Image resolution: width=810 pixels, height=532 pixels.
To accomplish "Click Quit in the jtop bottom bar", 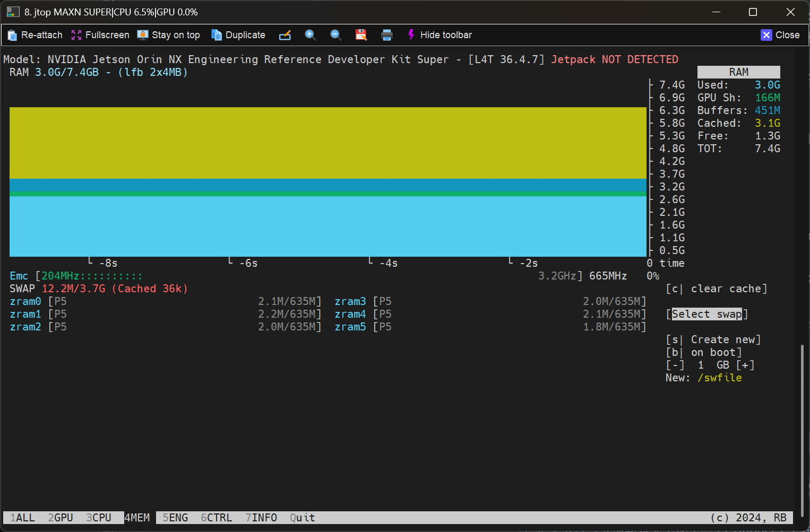I will click(302, 518).
